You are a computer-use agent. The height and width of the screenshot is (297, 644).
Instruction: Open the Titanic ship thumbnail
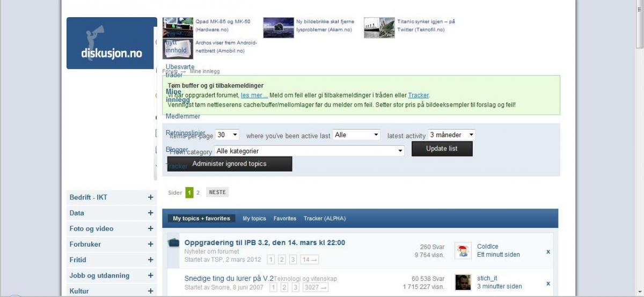pyautogui.click(x=379, y=27)
